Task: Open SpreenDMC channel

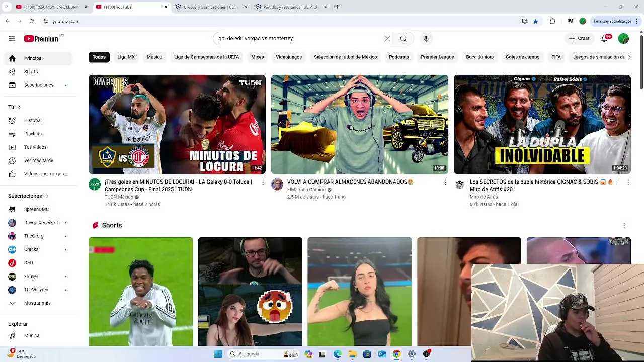Action: [39, 209]
